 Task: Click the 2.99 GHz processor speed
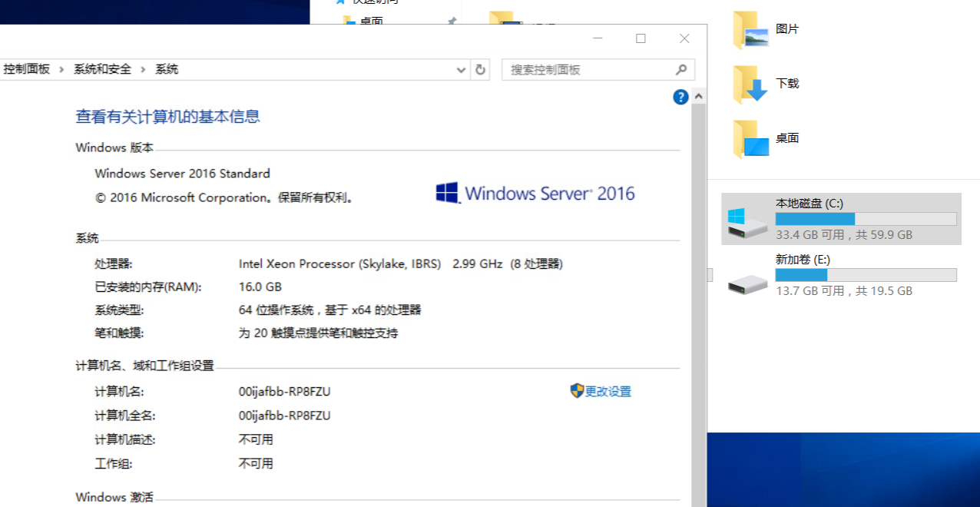477,263
